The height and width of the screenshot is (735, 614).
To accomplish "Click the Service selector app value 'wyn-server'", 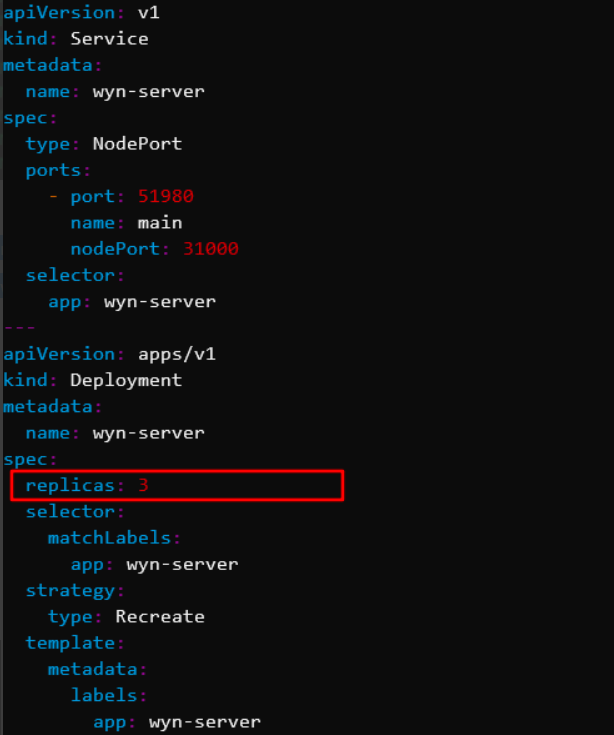I will pos(160,301).
